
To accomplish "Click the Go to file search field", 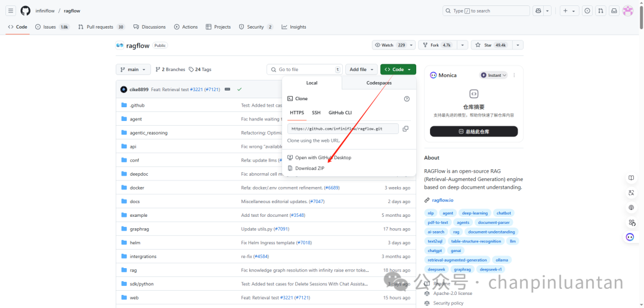I will pos(304,69).
